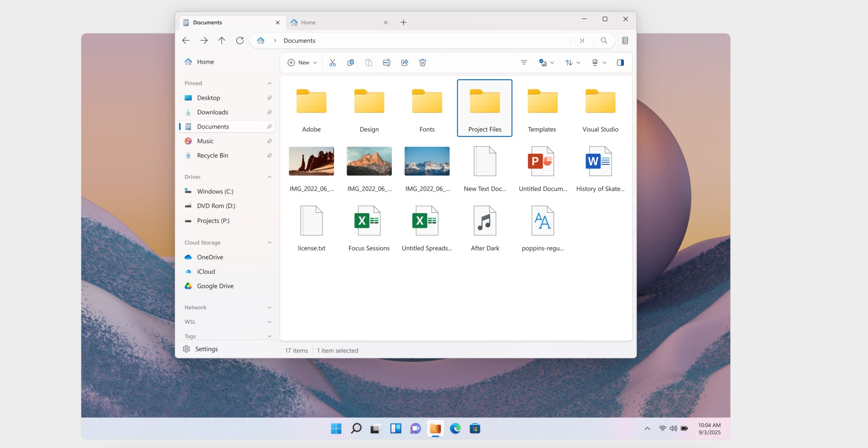Click the Delete trash icon
Viewport: 868px width, 448px height.
pos(422,62)
